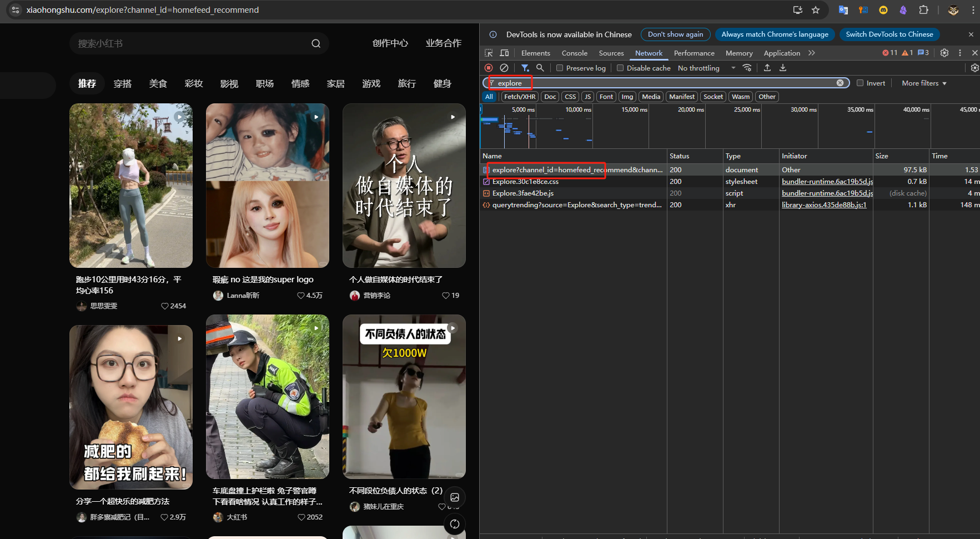Enable the Preserve log checkbox
Viewport: 980px width, 539px height.
point(560,68)
